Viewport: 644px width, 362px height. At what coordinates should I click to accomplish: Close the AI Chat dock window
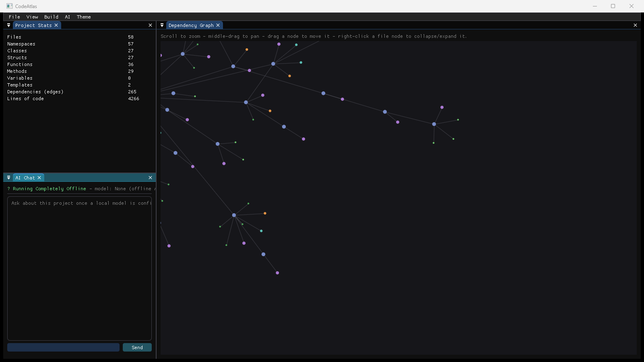point(151,178)
